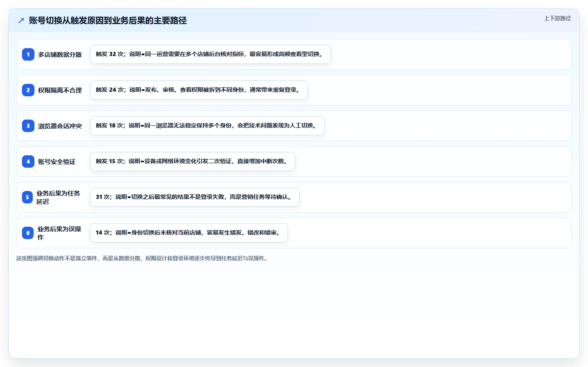Click the 触发 24 次 description box
The width and height of the screenshot is (588, 367).
(x=199, y=90)
